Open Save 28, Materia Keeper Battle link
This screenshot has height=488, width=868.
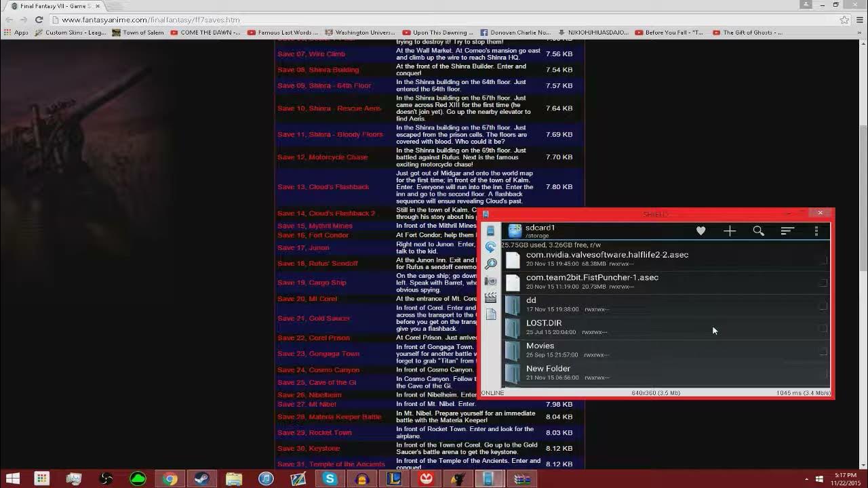tap(330, 417)
